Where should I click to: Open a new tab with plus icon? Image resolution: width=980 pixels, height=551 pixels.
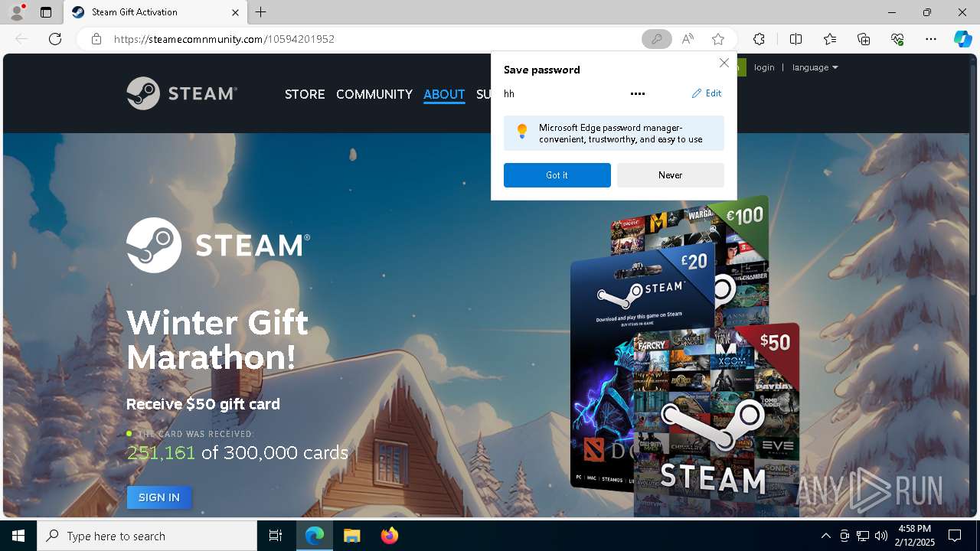click(261, 12)
